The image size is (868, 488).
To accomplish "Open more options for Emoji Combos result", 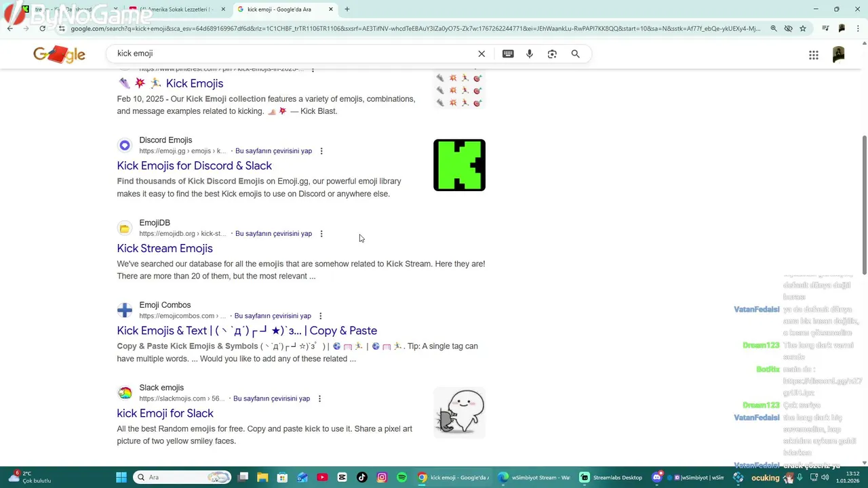I will (321, 316).
